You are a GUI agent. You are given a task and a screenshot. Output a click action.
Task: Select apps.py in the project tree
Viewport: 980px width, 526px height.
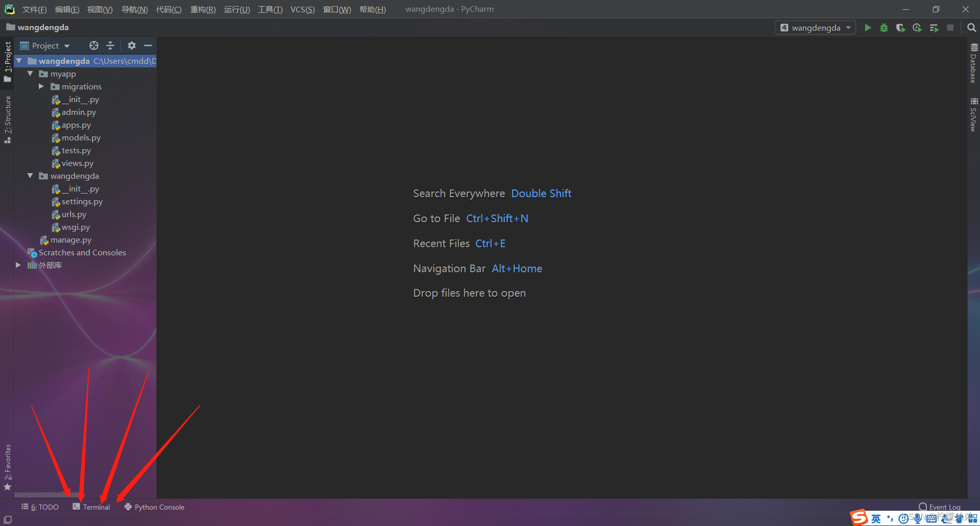(x=76, y=125)
